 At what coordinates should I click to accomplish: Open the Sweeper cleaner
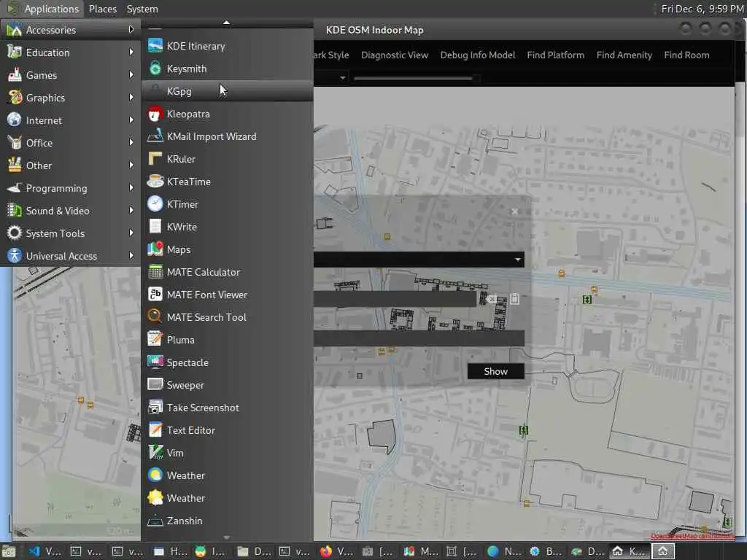tap(228, 385)
